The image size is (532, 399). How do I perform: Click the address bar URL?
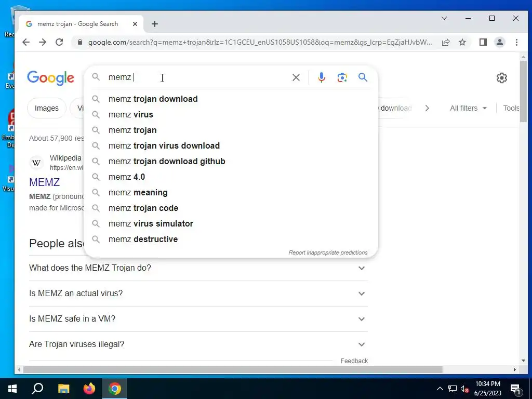pyautogui.click(x=260, y=42)
